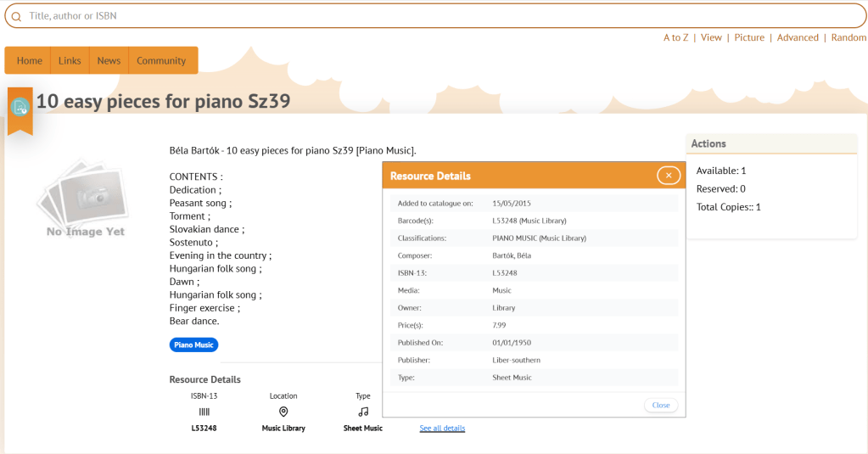Click the Sheet Music note icon
This screenshot has height=454, width=868.
[363, 412]
